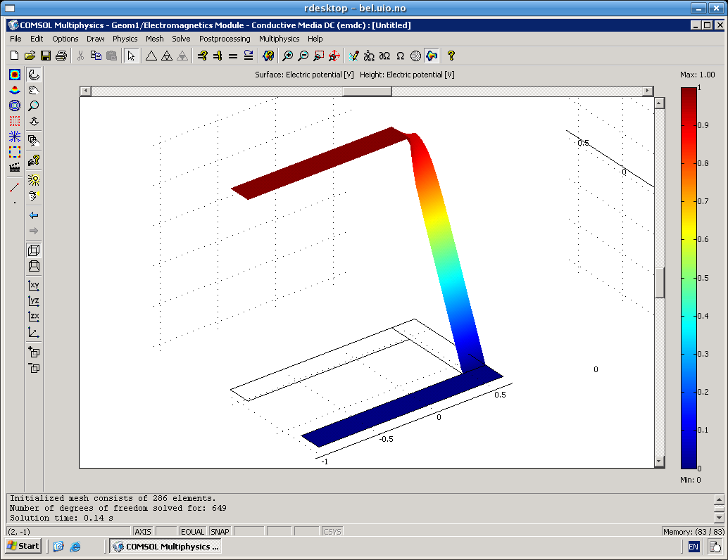Enable the Arrow plot icon

(x=15, y=121)
